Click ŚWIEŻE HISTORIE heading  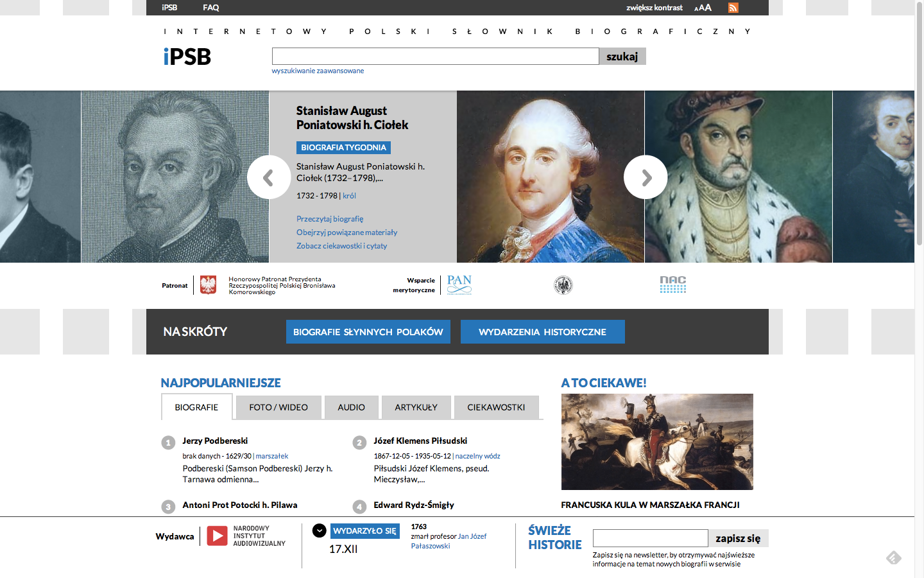[x=555, y=538]
